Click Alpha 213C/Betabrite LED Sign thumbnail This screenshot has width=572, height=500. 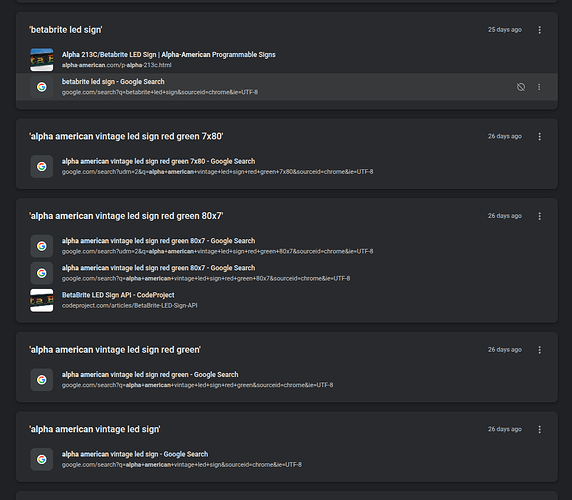click(42, 60)
